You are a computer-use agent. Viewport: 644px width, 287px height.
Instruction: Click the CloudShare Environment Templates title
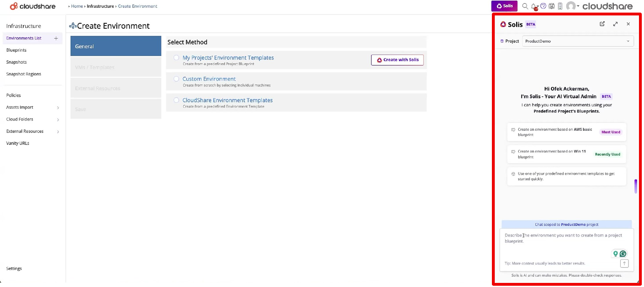(227, 100)
